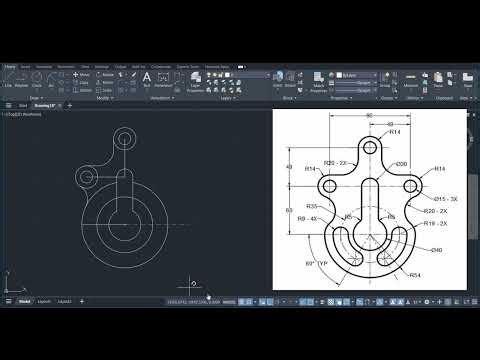480x360 pixels.
Task: Expand the Layers panel
Action: pyautogui.click(x=228, y=98)
